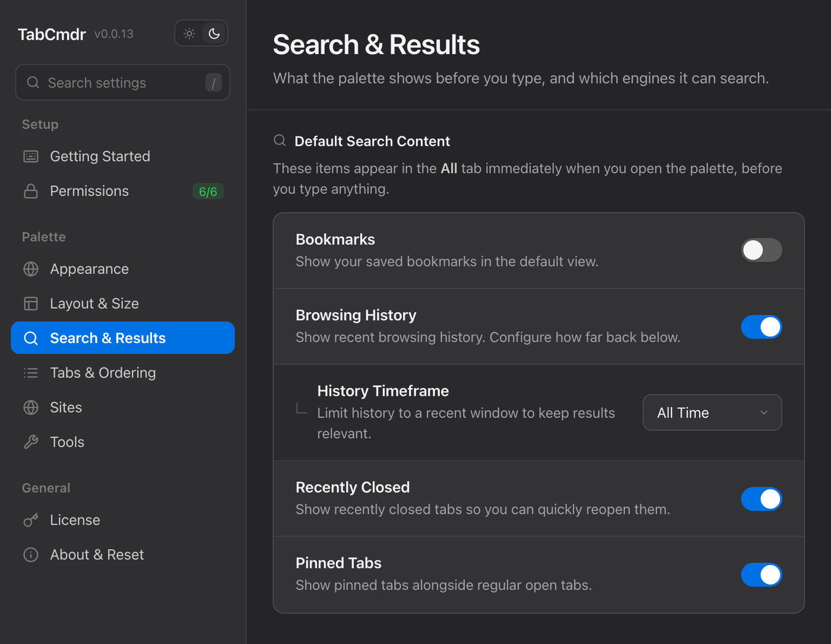Click the globe icon beside Appearance

pos(31,269)
